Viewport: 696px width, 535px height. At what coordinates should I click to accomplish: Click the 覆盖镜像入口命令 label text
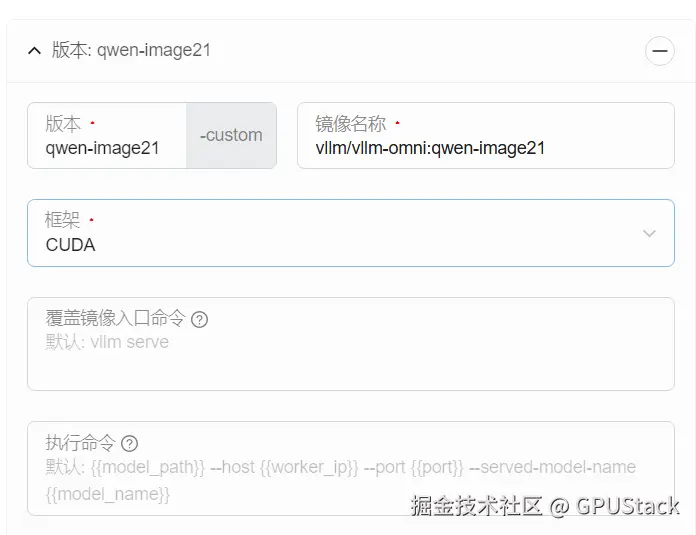115,318
